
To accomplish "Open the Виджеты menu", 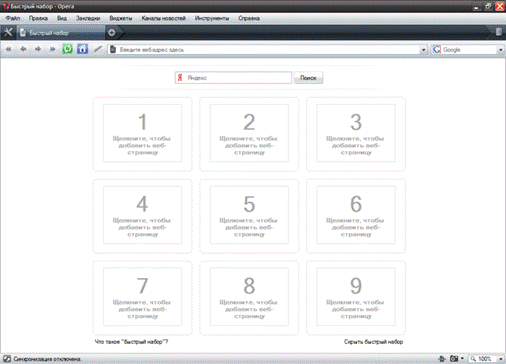I will tap(121, 18).
